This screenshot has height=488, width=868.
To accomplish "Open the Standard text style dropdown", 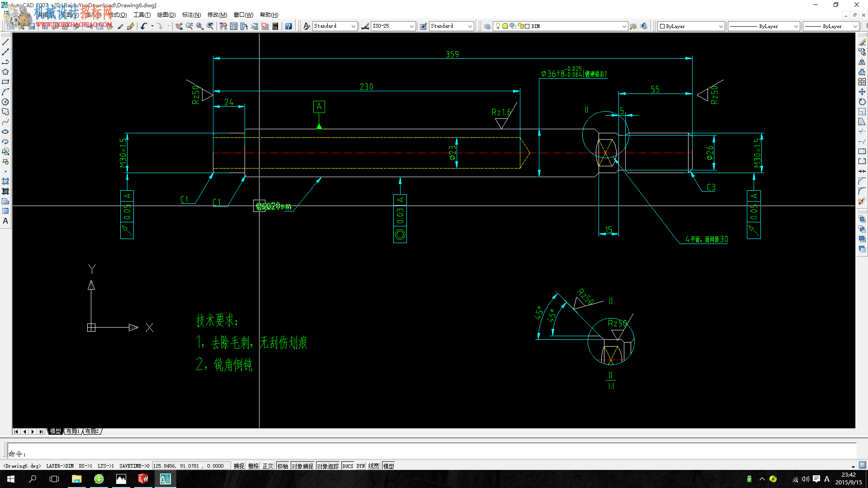I will pos(335,26).
